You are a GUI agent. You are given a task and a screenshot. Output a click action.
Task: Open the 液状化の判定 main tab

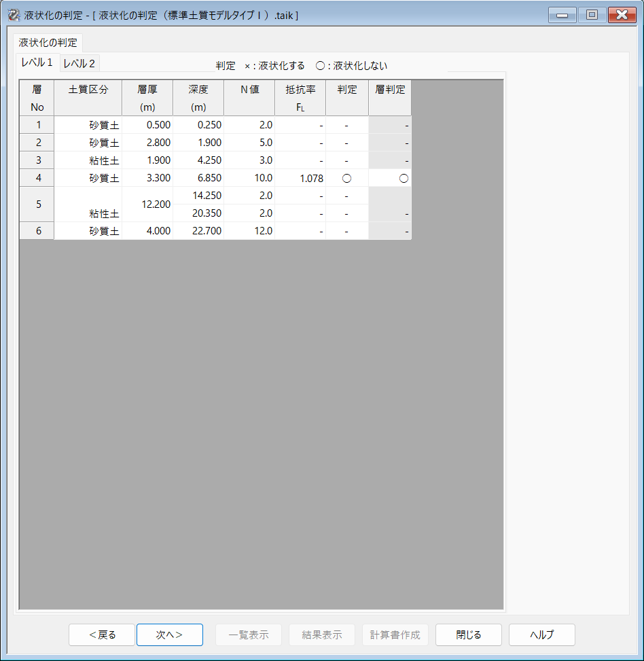(x=48, y=42)
